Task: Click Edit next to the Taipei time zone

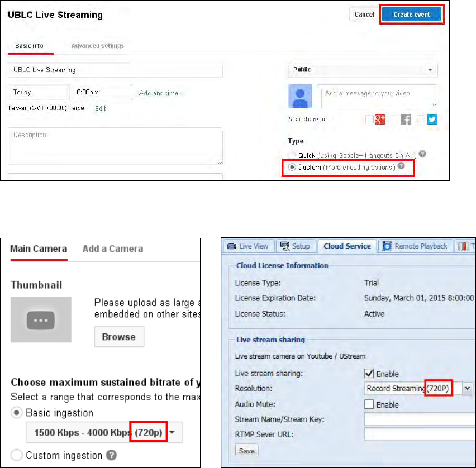Action: point(100,108)
